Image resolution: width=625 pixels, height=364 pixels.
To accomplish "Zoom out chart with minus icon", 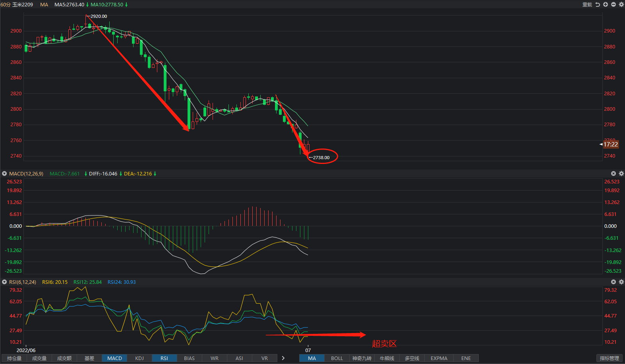I will pos(613,4).
